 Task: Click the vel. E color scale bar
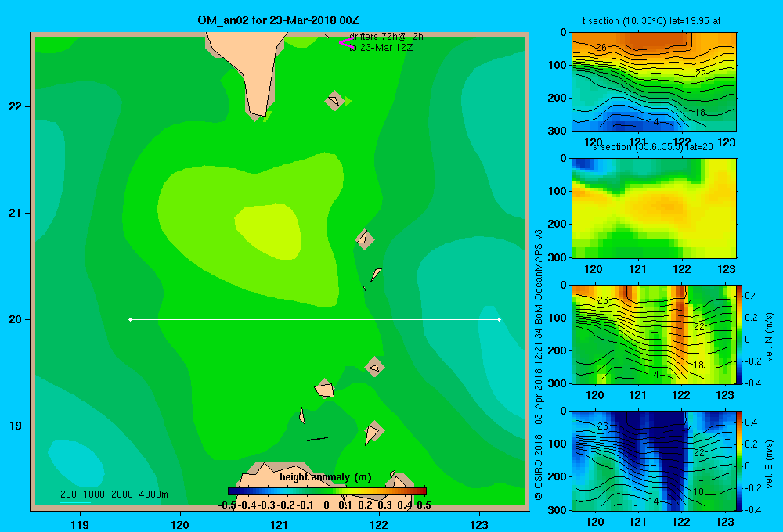(740, 461)
